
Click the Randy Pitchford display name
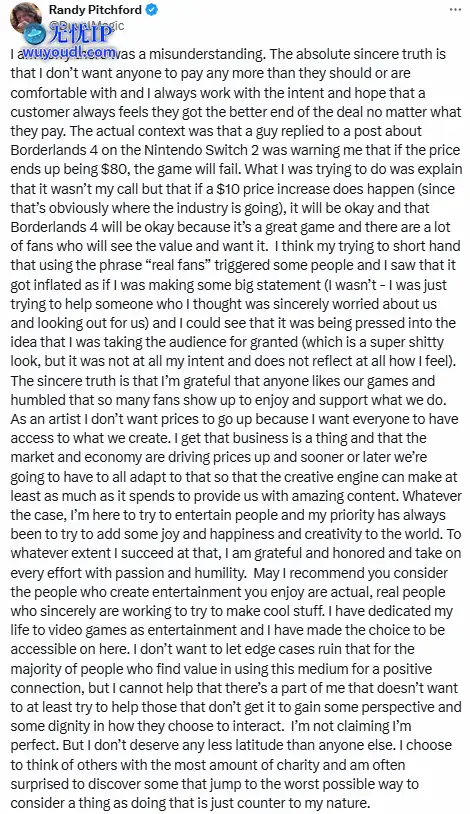point(96,10)
